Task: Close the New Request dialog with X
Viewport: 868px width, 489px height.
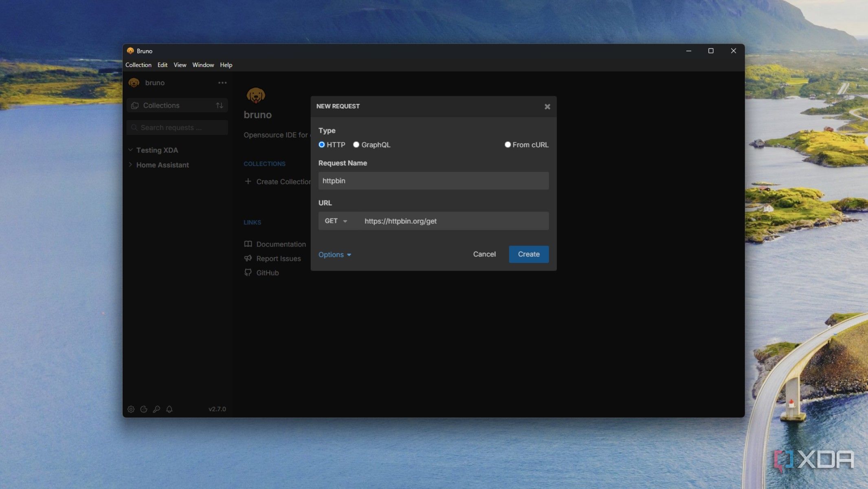Action: point(547,106)
